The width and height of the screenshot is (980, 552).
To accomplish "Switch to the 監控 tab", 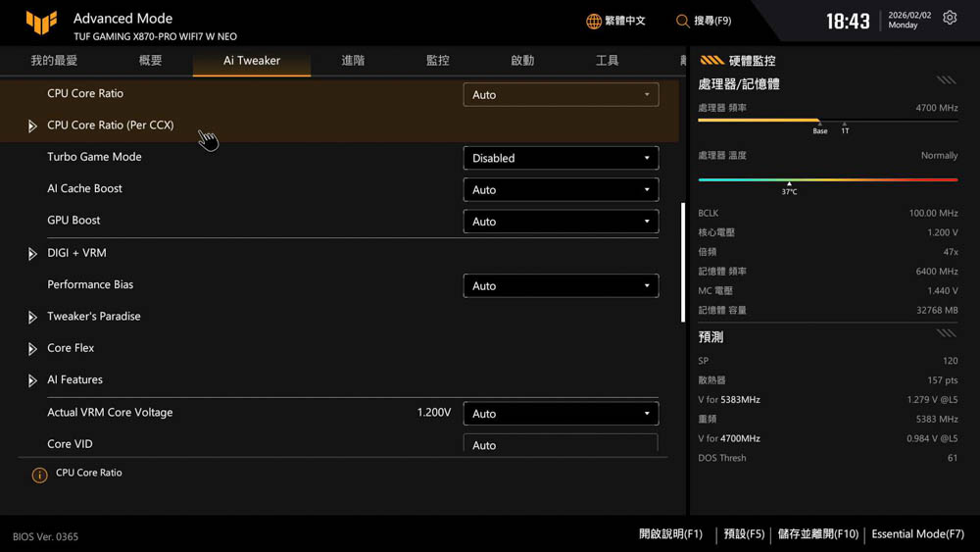I will [437, 61].
